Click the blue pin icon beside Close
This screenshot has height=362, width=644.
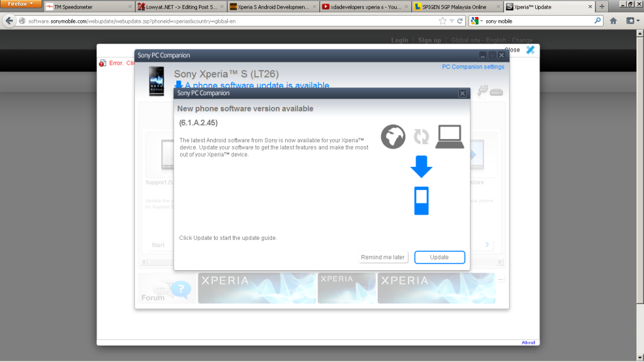(x=530, y=50)
